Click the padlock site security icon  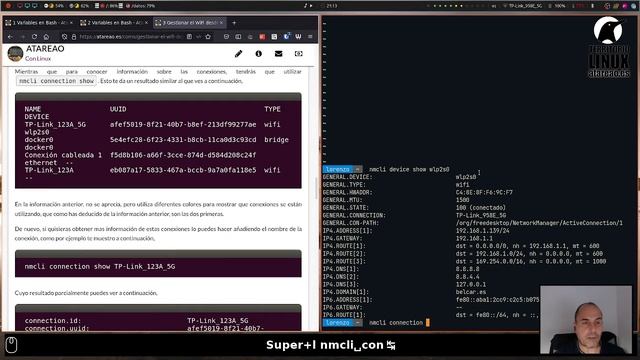point(74,37)
